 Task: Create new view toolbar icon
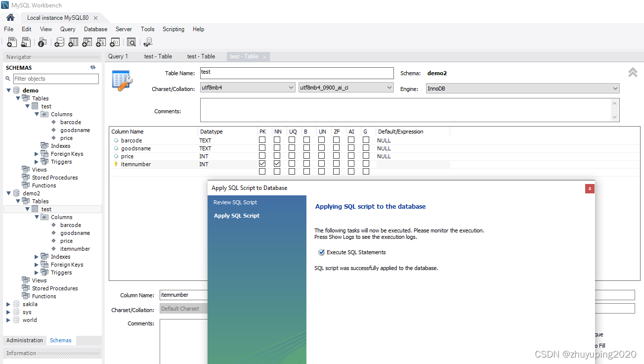[87, 43]
